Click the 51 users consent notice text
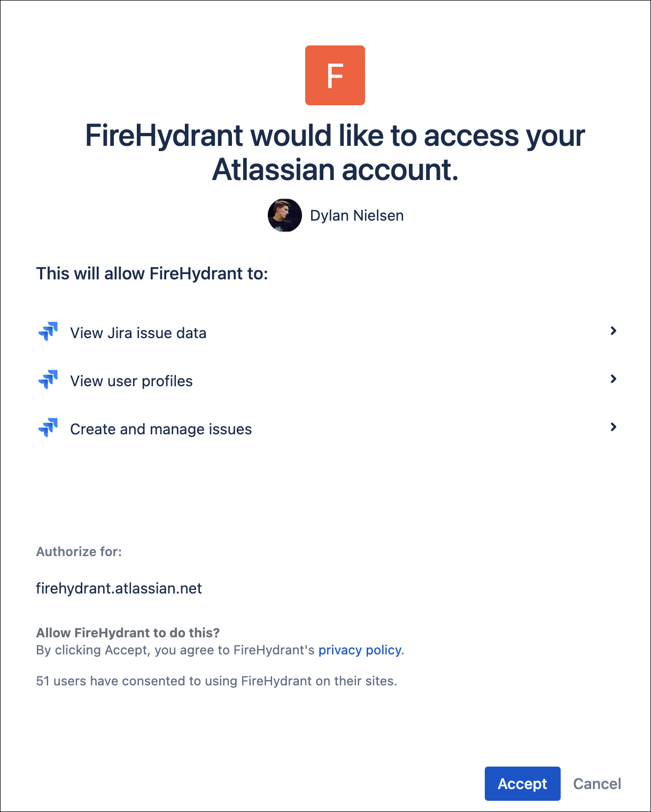The image size is (651, 812). tap(216, 681)
